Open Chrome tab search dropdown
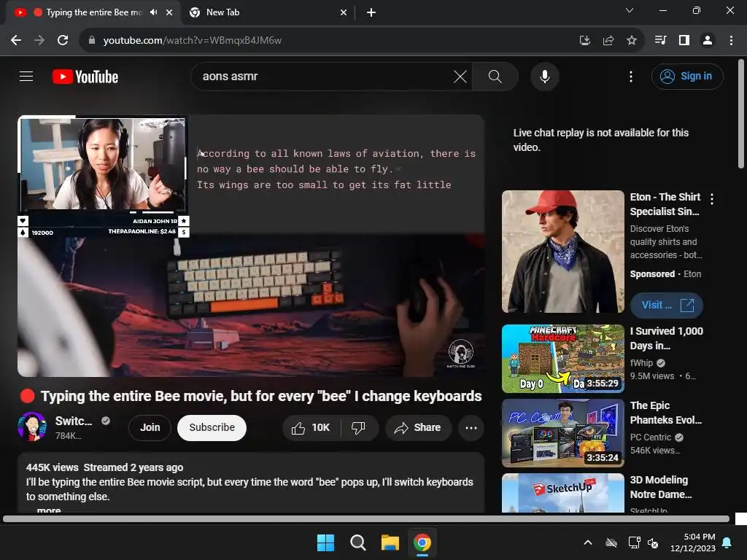Image resolution: width=747 pixels, height=560 pixels. coord(630,10)
